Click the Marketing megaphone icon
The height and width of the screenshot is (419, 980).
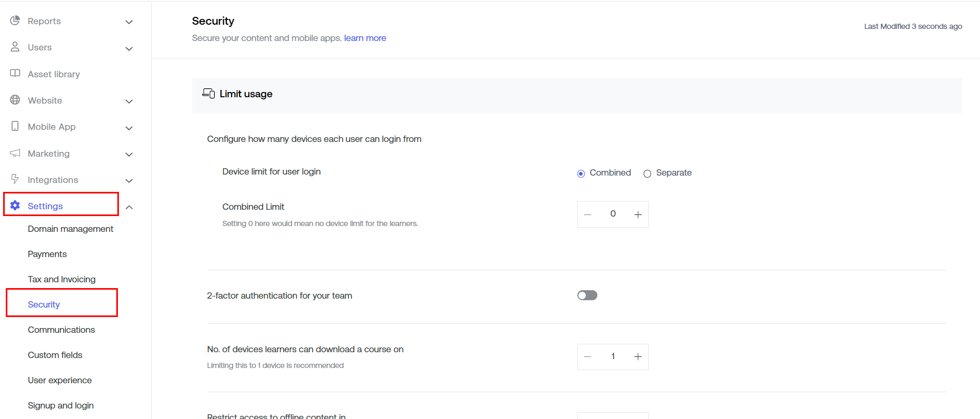pyautogui.click(x=15, y=153)
